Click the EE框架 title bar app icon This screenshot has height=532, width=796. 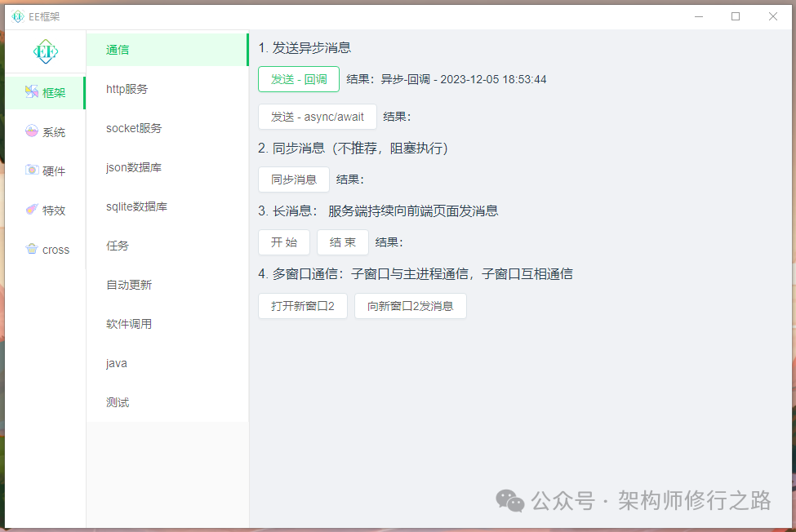(x=18, y=17)
